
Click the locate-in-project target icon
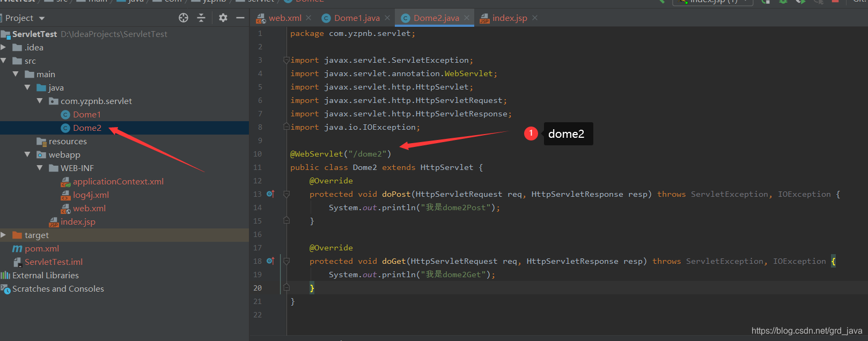[x=183, y=18]
